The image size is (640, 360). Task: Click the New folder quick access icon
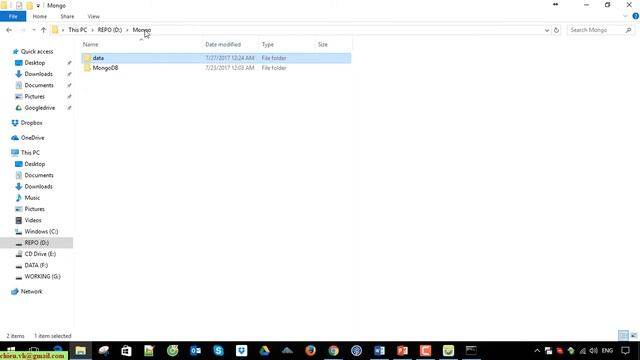[x=29, y=5]
